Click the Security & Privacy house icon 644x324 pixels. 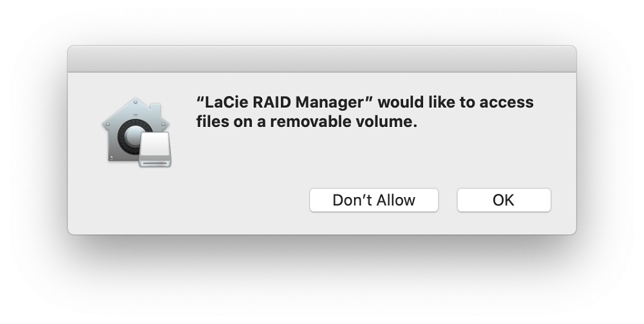tap(137, 132)
